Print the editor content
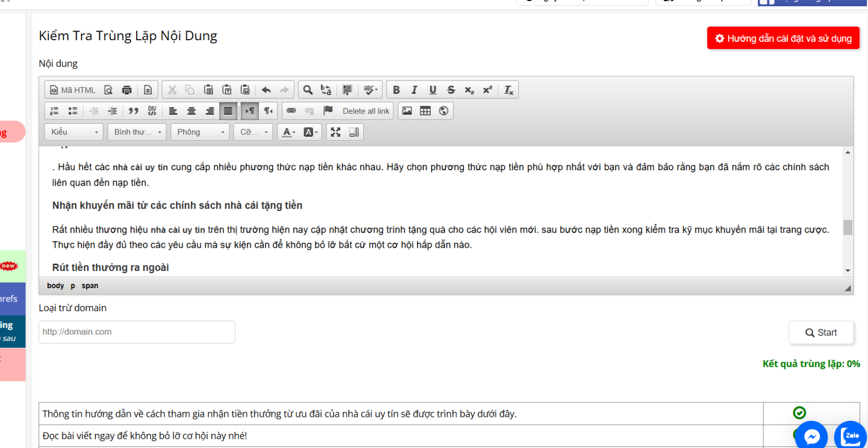 (x=127, y=90)
